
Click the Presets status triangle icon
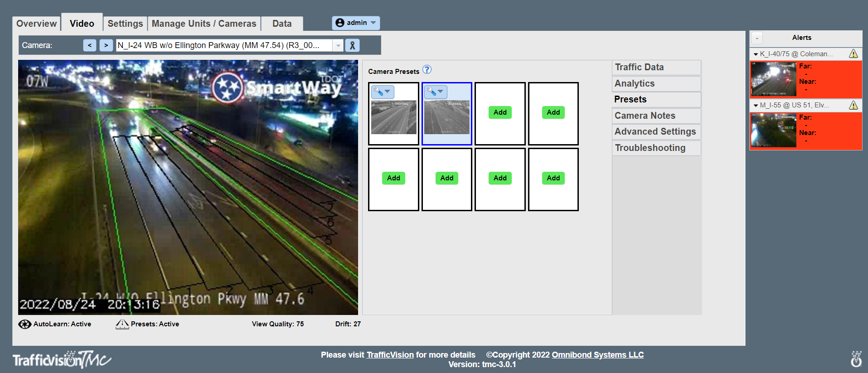pyautogui.click(x=122, y=324)
